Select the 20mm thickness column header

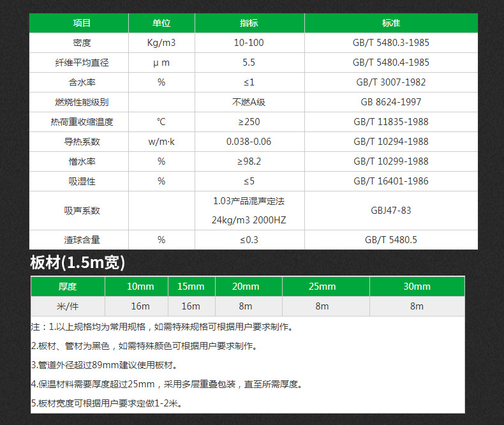(248, 287)
